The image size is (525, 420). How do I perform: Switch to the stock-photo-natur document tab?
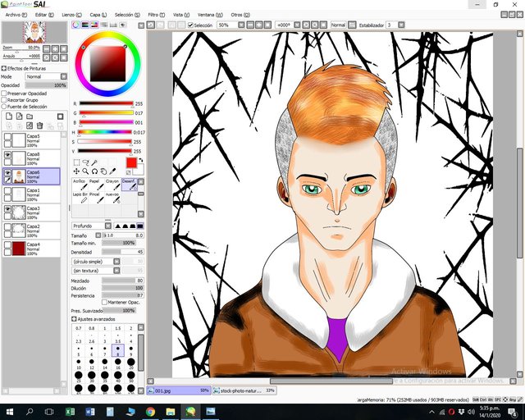click(x=244, y=390)
